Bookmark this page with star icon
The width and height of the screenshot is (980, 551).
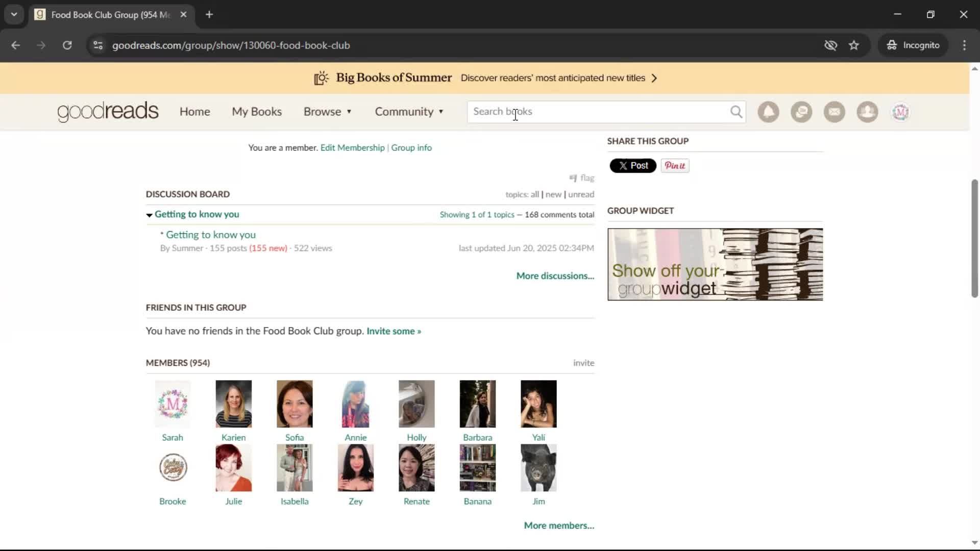click(854, 45)
